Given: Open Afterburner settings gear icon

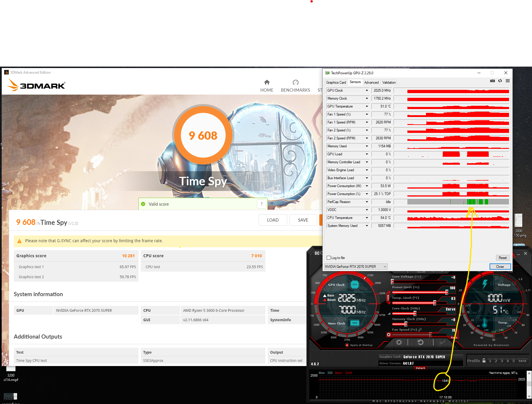Looking at the screenshot, I should click(x=399, y=342).
